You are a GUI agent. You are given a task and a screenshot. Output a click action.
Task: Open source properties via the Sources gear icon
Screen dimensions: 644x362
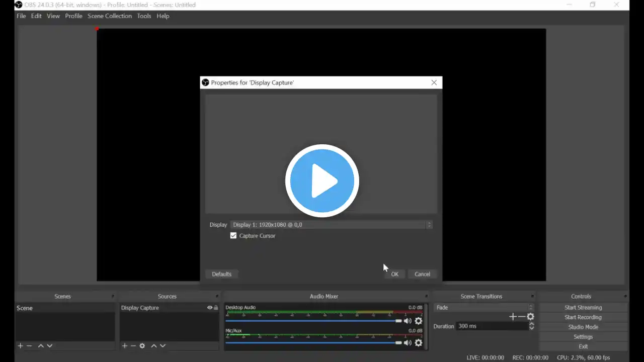142,346
